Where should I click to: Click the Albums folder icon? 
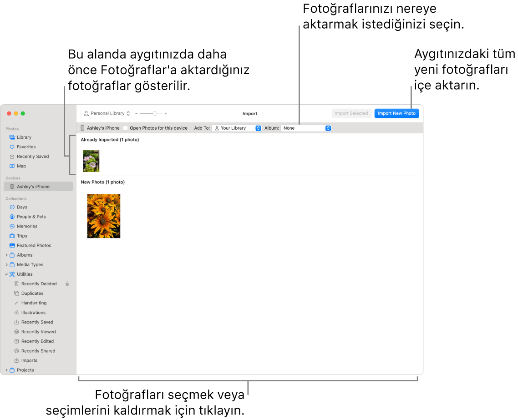(12, 255)
